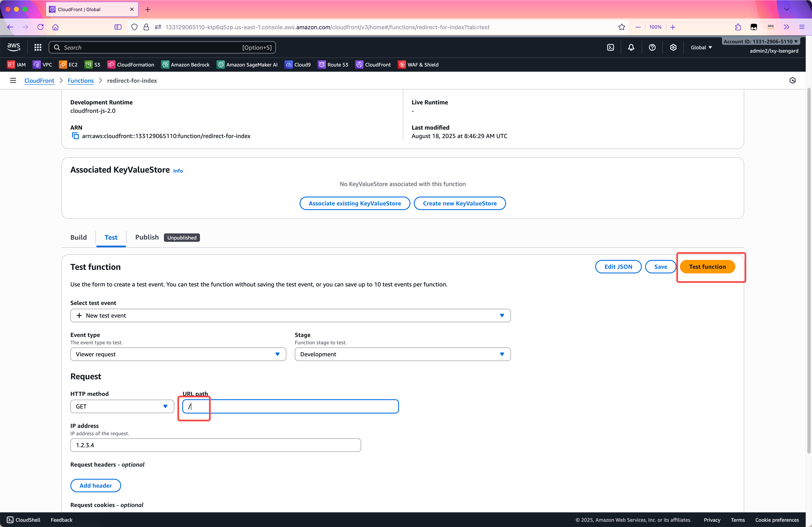
Task: Click the Test function button
Action: [707, 267]
